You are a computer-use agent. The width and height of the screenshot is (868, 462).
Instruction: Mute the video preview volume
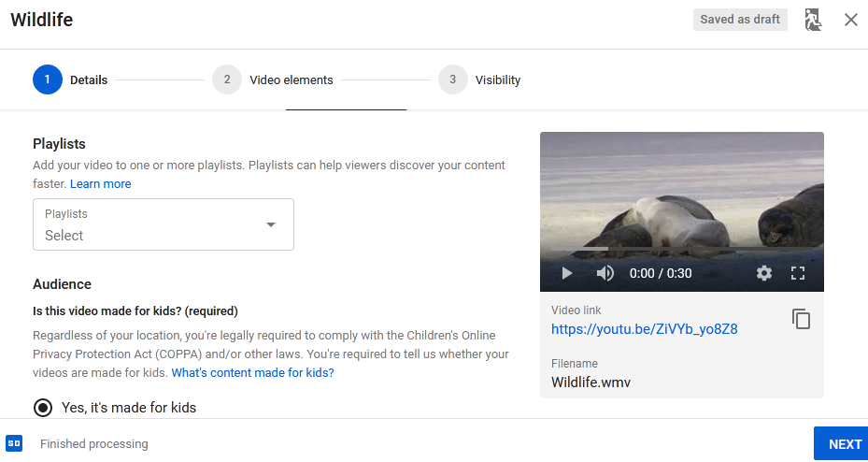pos(605,273)
